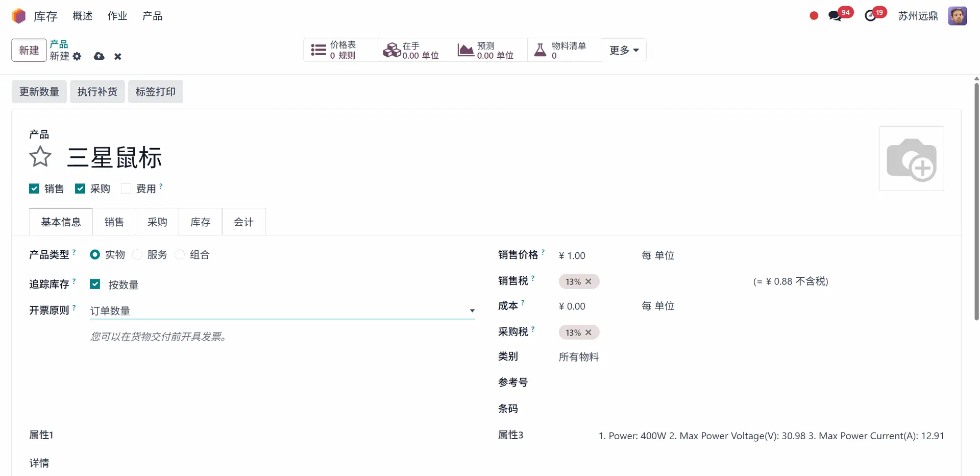Switch to the 会计 tab
980x476 pixels.
[243, 222]
